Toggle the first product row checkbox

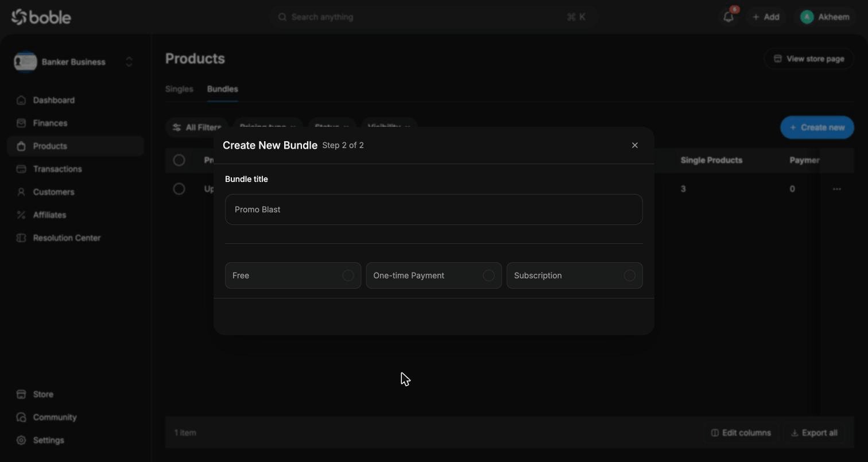pyautogui.click(x=179, y=189)
